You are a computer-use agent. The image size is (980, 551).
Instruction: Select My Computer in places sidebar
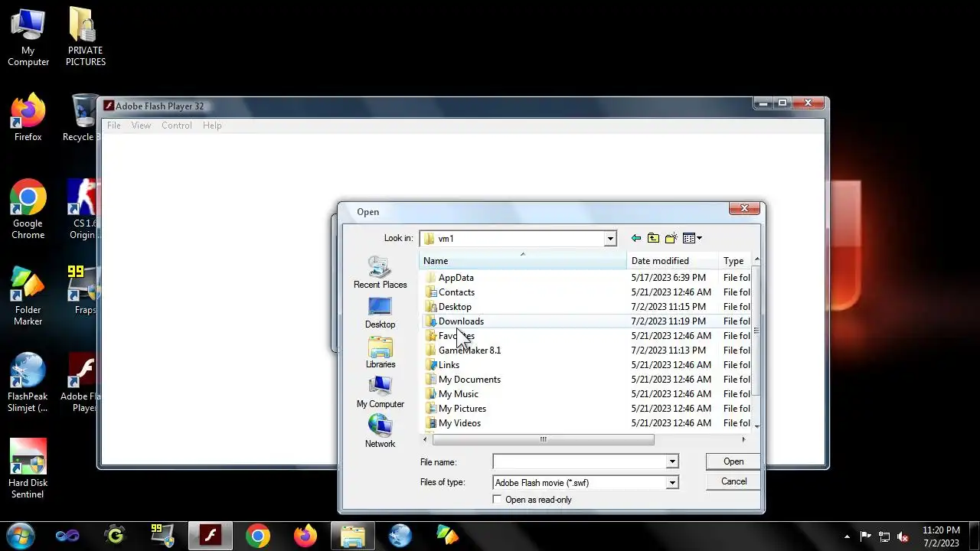pyautogui.click(x=380, y=393)
